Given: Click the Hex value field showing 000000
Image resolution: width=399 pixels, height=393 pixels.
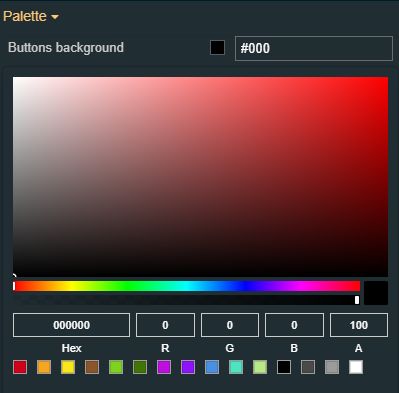Looking at the screenshot, I should 71,325.
